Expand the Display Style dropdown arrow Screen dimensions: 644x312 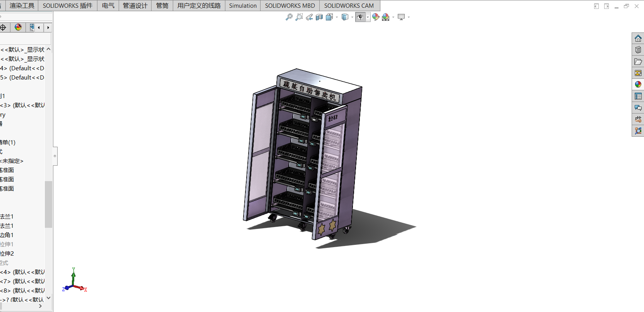(x=352, y=17)
